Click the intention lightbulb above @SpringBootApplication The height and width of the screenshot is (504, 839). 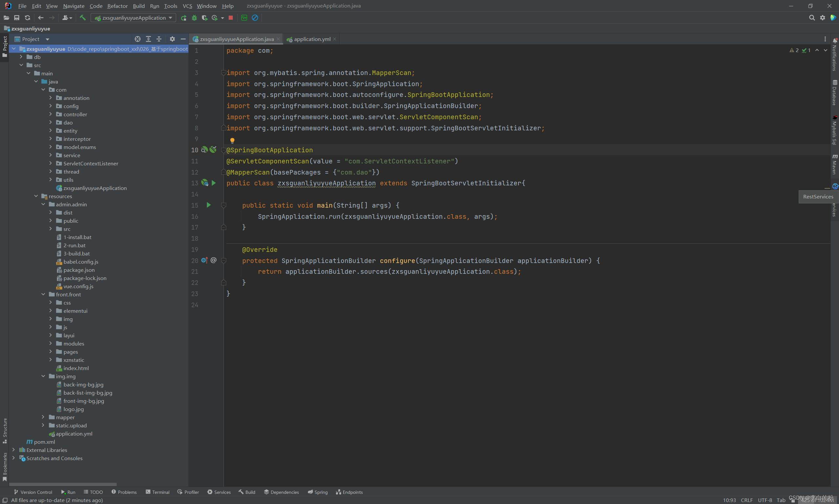[232, 140]
